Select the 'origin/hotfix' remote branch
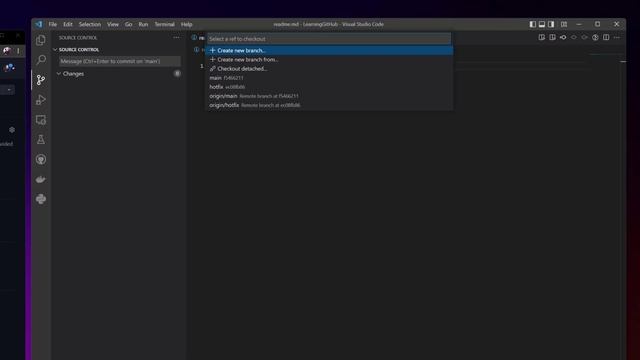The width and height of the screenshot is (640, 360). coord(329,105)
